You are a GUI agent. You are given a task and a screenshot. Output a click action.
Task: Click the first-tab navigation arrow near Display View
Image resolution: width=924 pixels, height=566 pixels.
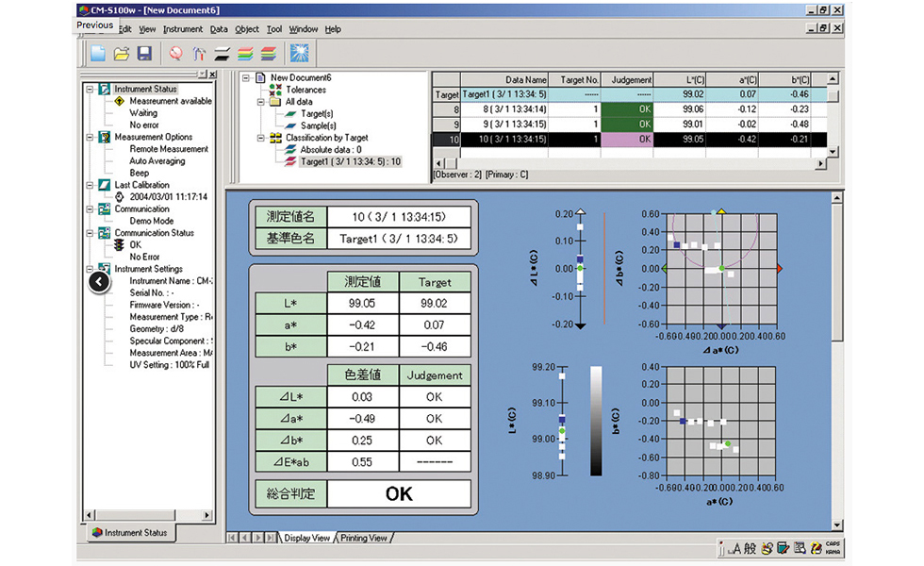tap(232, 538)
